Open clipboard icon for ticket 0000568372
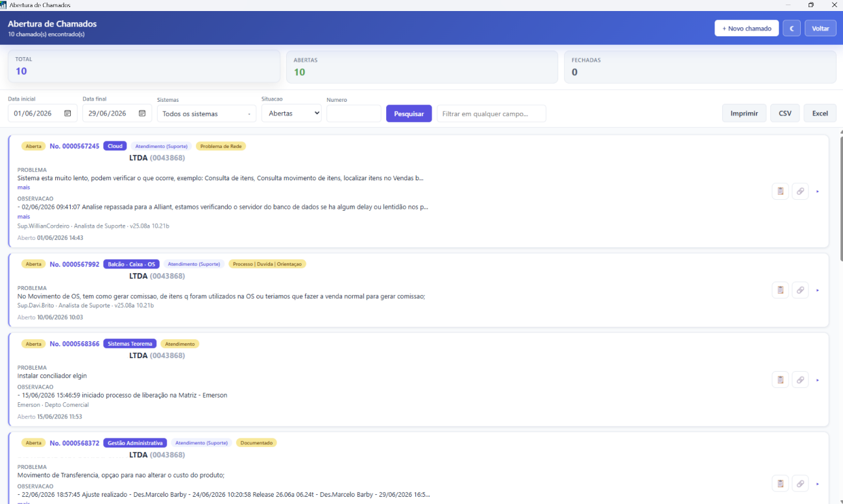The image size is (843, 504). pos(781,483)
